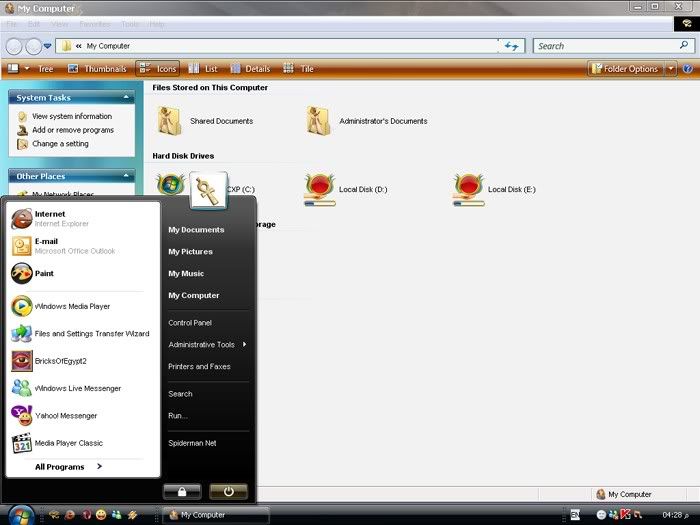Click My Computer taskbar button
Image resolution: width=700 pixels, height=525 pixels.
click(216, 515)
